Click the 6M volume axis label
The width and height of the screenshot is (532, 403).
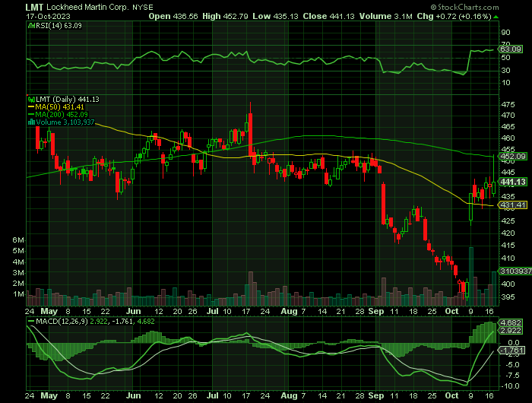coord(18,240)
